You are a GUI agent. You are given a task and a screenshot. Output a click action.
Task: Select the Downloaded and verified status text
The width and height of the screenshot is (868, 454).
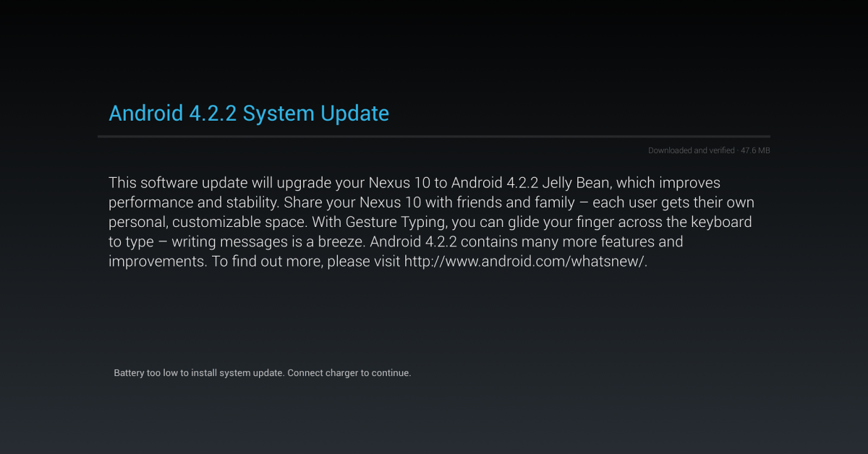(x=691, y=150)
